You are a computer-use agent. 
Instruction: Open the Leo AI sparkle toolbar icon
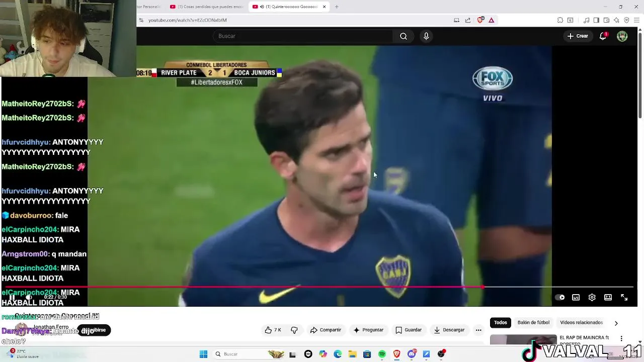tap(616, 20)
